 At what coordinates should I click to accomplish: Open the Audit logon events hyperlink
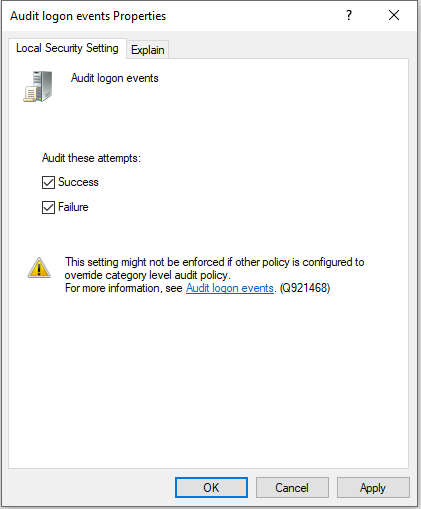230,288
